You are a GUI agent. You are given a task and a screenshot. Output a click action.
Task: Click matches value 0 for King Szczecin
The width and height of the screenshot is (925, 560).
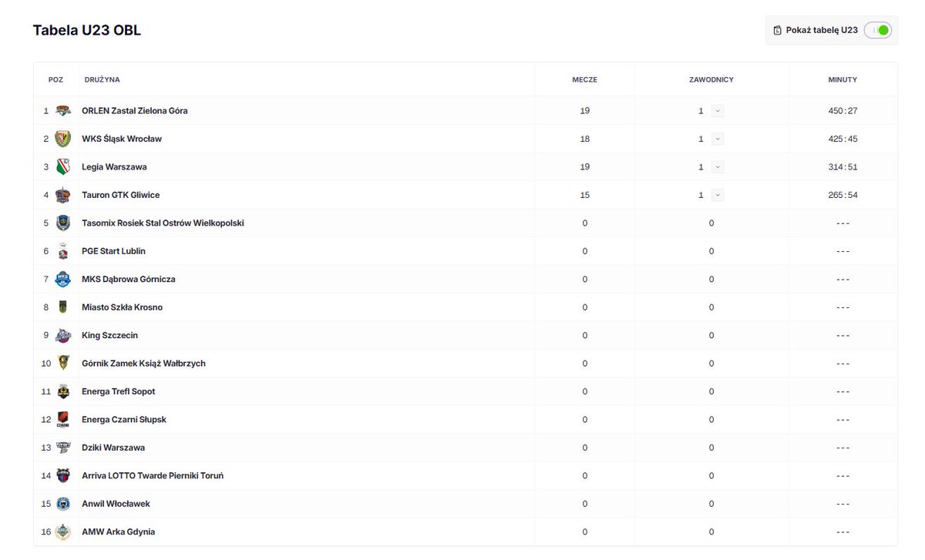(x=585, y=336)
